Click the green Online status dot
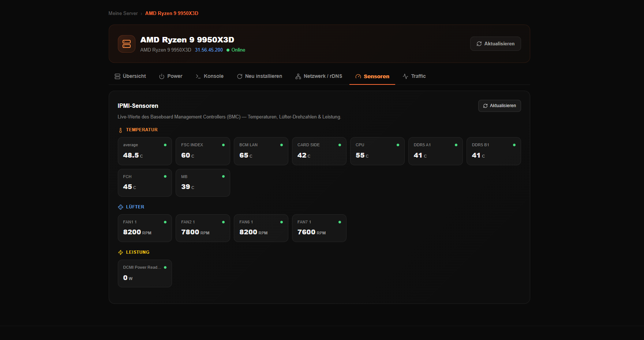Viewport: 644px width, 340px height. 228,50
